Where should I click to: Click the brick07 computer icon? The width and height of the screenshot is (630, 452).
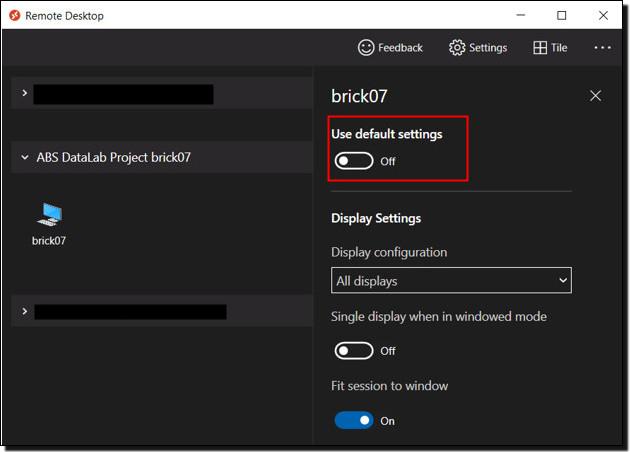pos(49,215)
